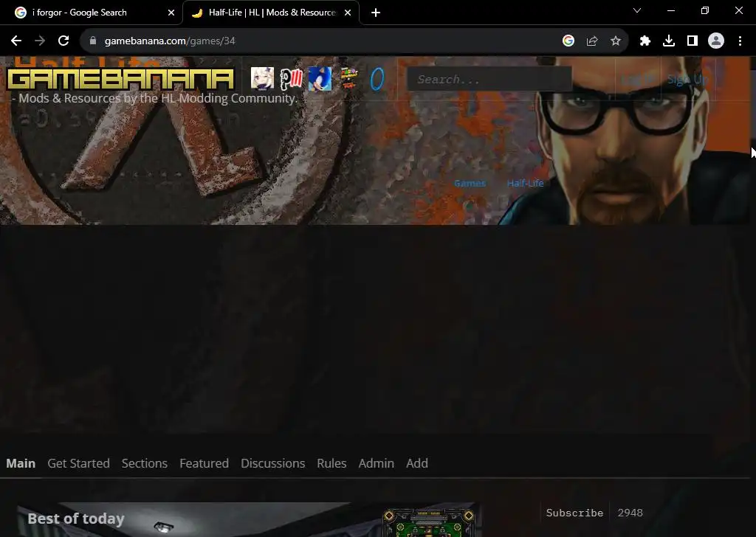Click the GameBanana Search field

point(489,79)
